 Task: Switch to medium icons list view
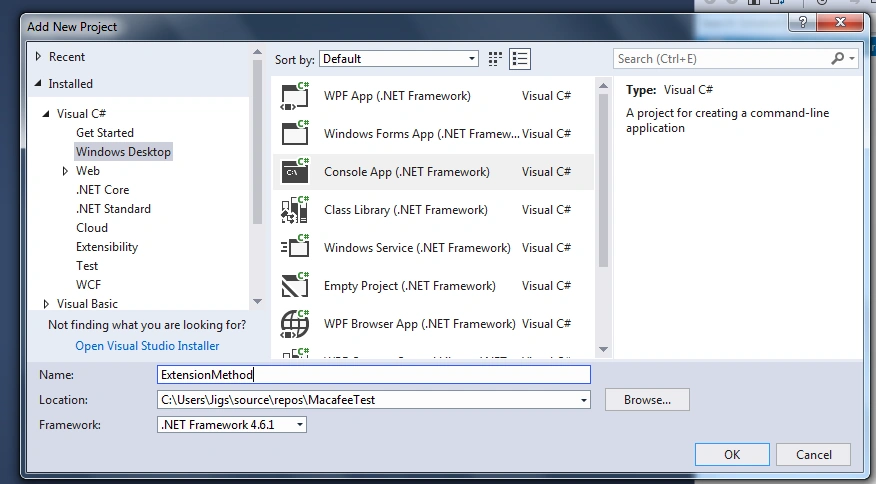pyautogui.click(x=520, y=59)
